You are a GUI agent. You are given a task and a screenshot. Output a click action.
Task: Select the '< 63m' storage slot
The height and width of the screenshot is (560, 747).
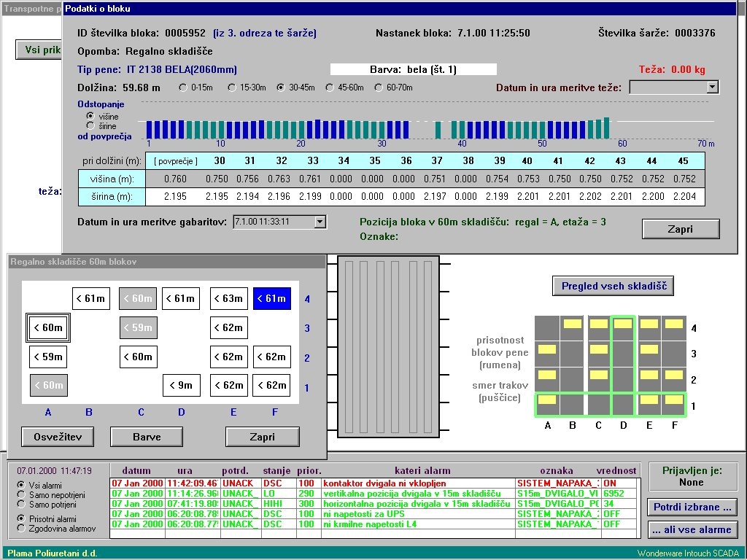(x=228, y=298)
